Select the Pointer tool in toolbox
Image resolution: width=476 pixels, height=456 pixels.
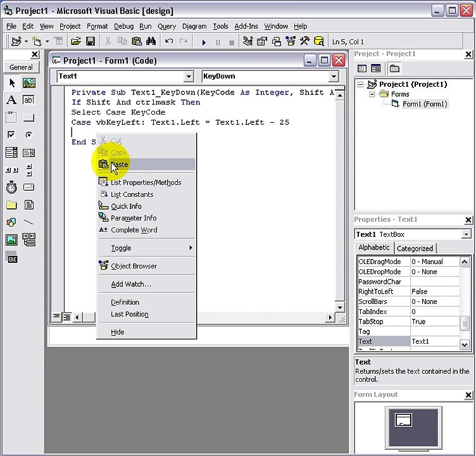[x=11, y=83]
